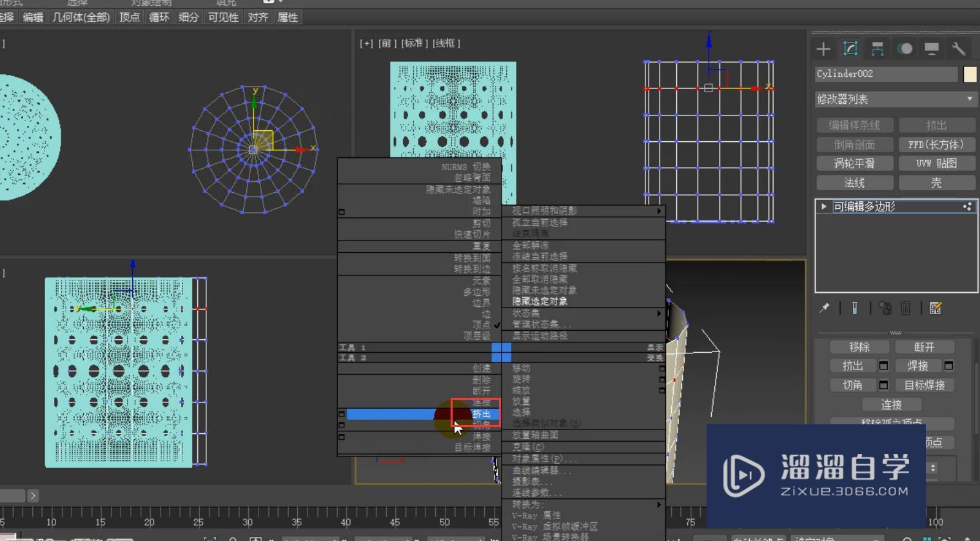This screenshot has height=541, width=980.
Task: Open the 属性 ribbon tab
Action: (287, 17)
